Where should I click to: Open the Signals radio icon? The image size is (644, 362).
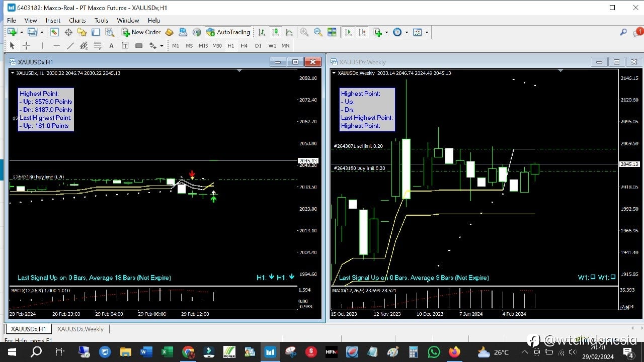point(197,32)
